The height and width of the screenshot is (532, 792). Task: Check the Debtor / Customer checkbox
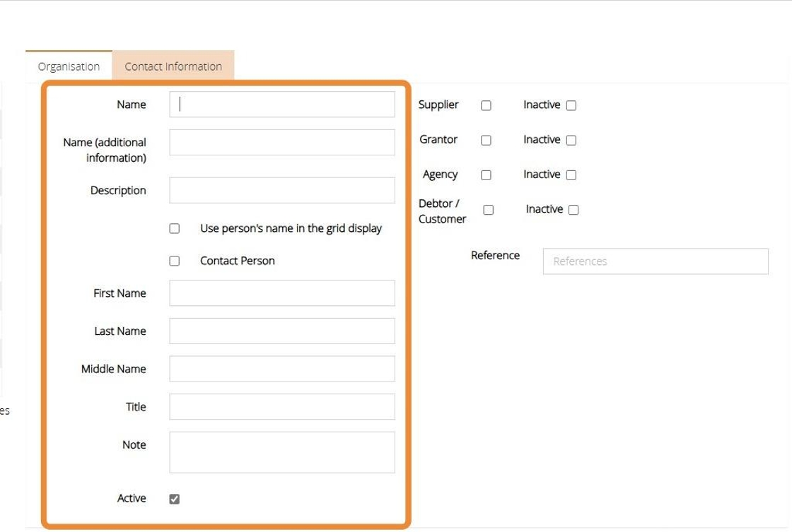click(488, 210)
